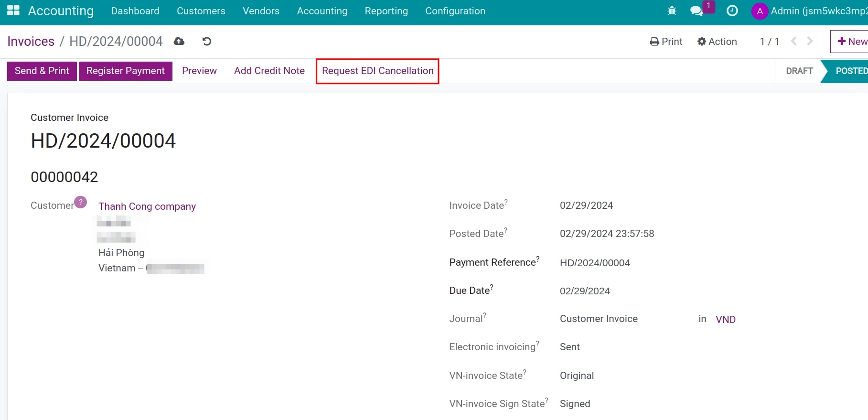Click the Journal value Customer Invoice
Image resolution: width=868 pixels, height=420 pixels.
(599, 319)
